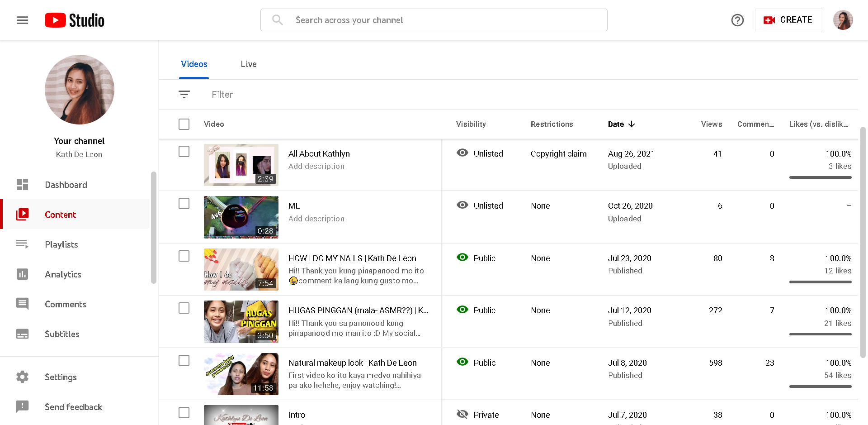Open Unlisted visibility dropdown for ML
This screenshot has height=425, width=868.
tap(488, 206)
